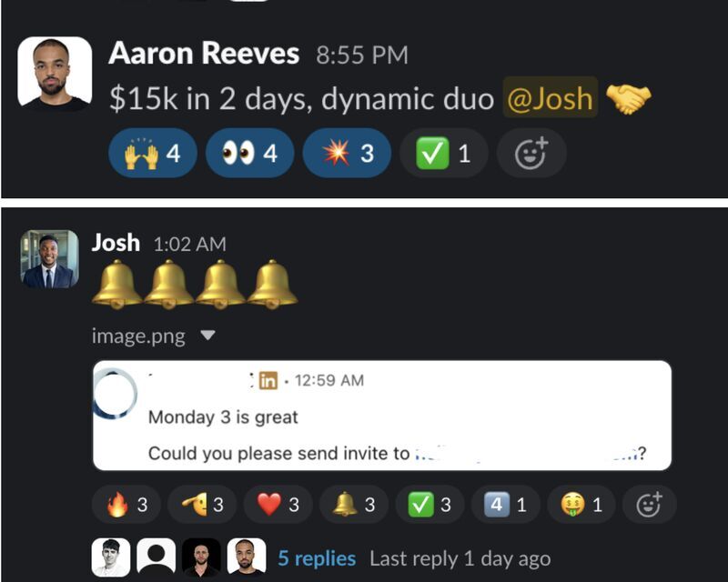Toggle the eyes reaction with count 4
Viewport: 728px width, 582px height.
pos(249,153)
